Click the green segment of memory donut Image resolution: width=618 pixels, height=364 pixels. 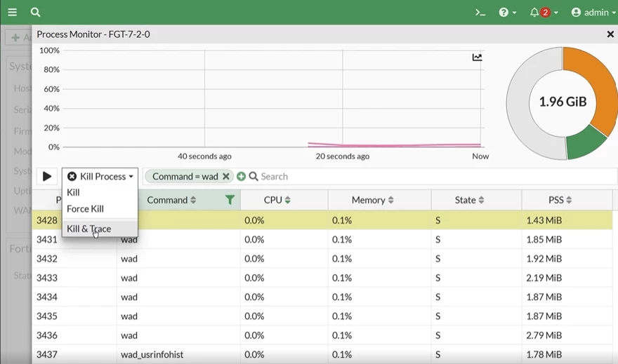[585, 142]
